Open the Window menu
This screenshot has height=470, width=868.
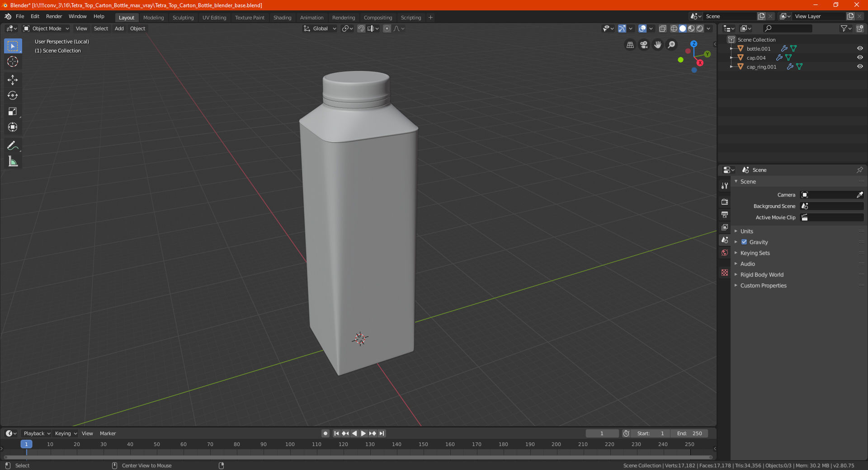pos(77,16)
